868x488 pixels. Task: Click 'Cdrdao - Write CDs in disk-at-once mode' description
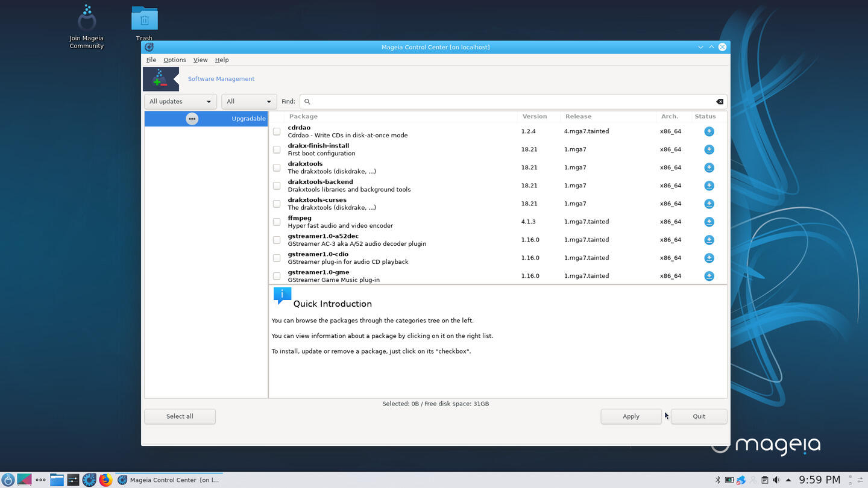tap(348, 136)
